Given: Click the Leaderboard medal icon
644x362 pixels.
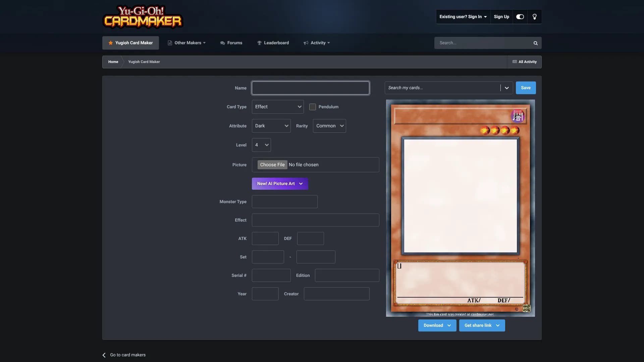Looking at the screenshot, I should point(259,43).
